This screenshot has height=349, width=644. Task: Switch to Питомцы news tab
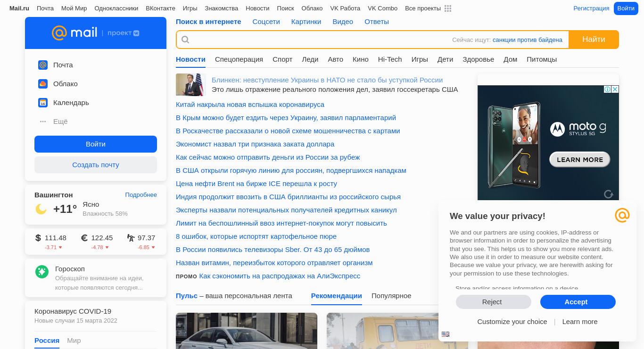click(x=542, y=59)
